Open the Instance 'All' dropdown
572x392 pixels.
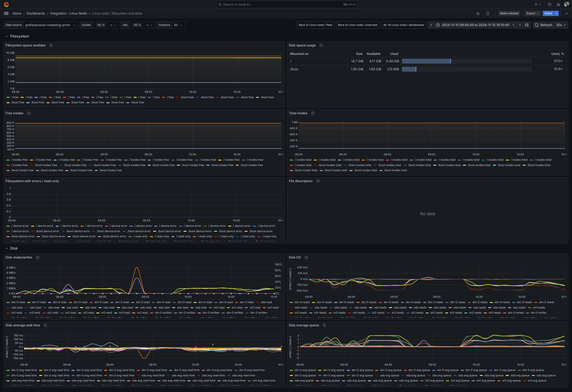(178, 25)
